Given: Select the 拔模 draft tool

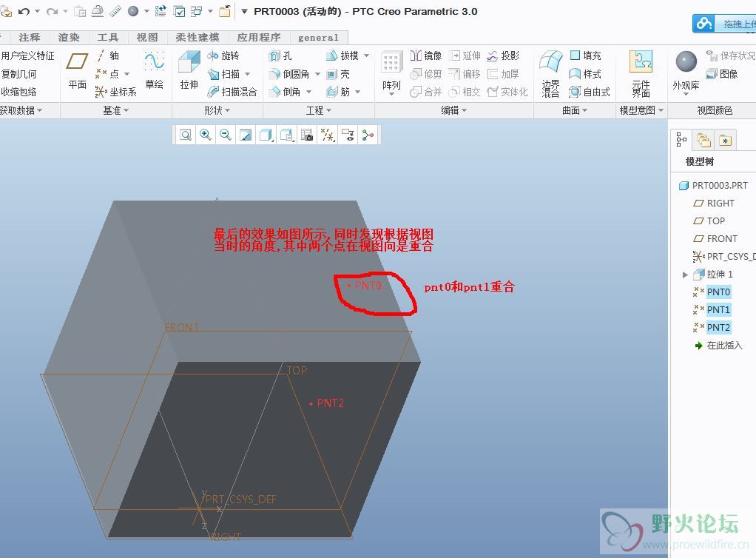Looking at the screenshot, I should coord(342,56).
